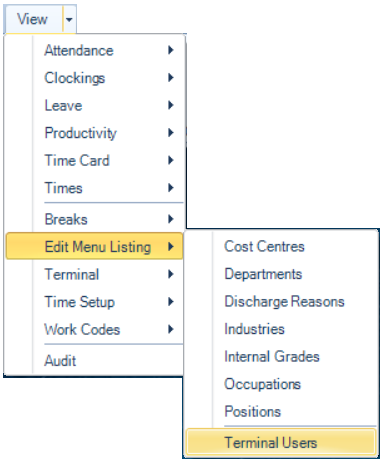Select Cost Centres listing
Image resolution: width=384 pixels, height=463 pixels.
coord(281,247)
